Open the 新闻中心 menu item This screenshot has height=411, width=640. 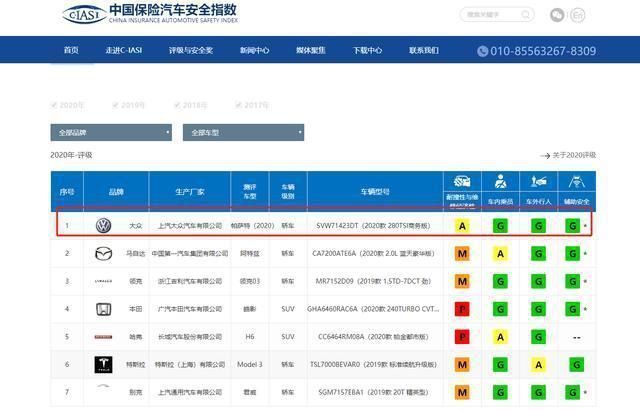[x=254, y=50]
